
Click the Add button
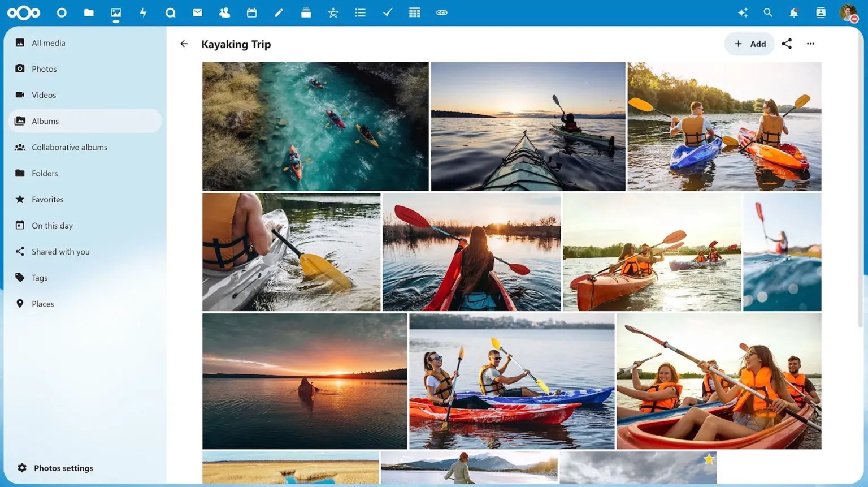749,44
